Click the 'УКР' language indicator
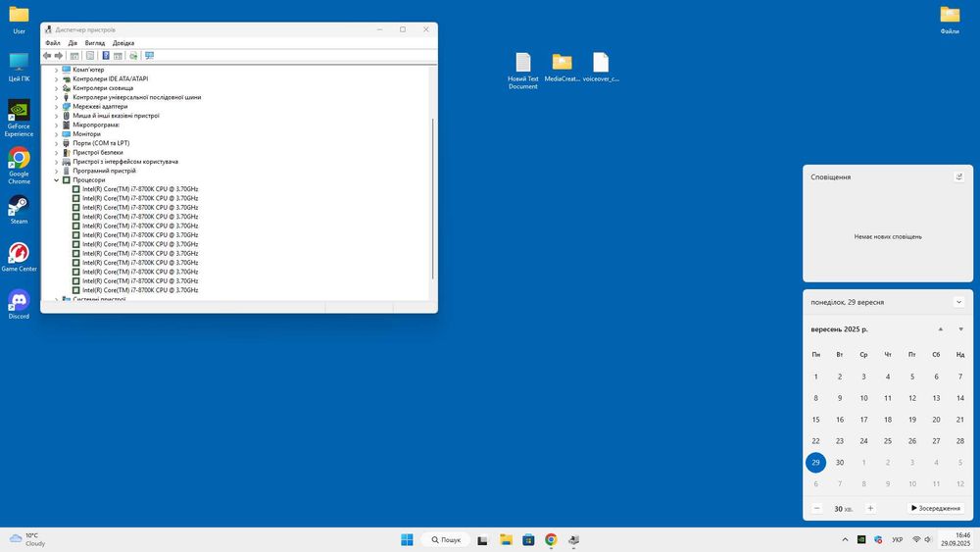 point(898,539)
